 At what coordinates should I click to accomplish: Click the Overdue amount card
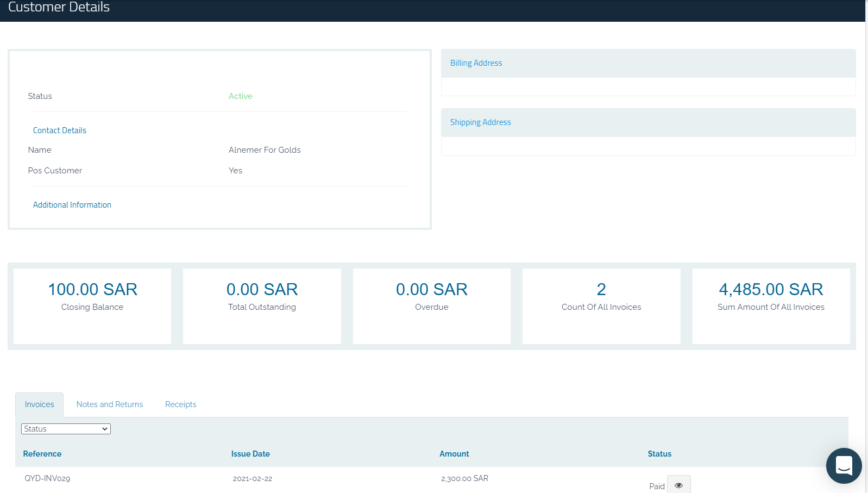pos(432,306)
